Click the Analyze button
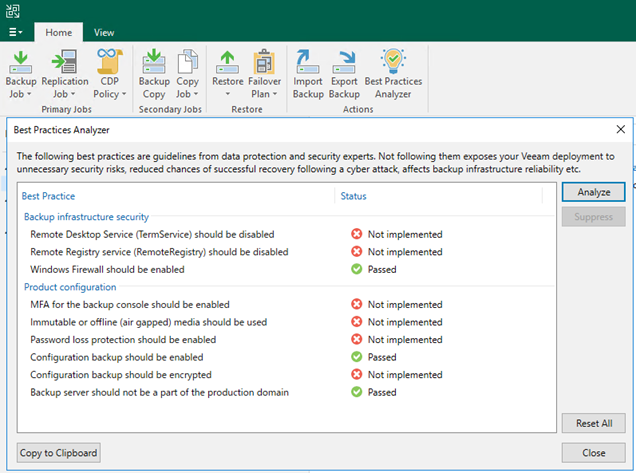 click(x=593, y=192)
